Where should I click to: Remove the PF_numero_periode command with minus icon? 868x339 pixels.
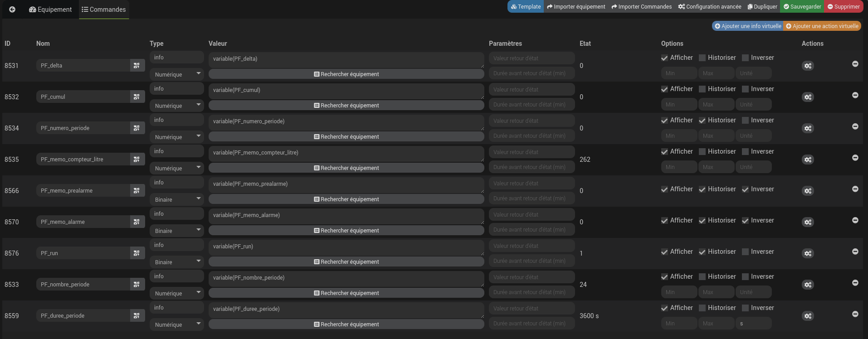[855, 126]
